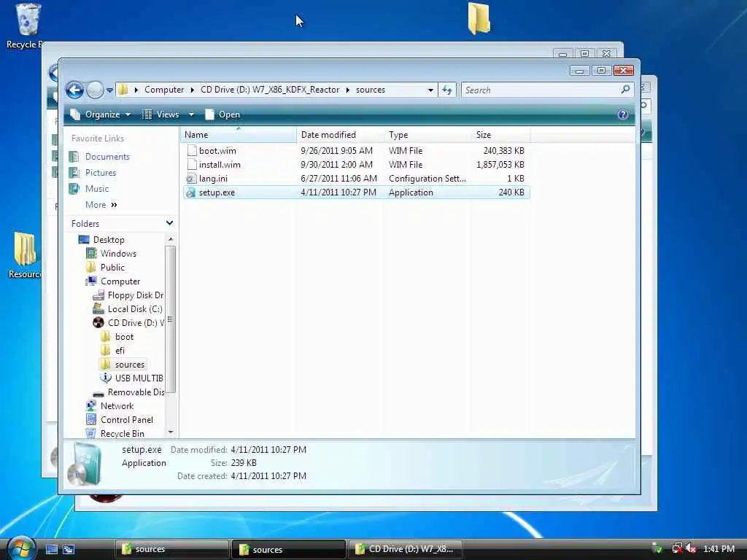The width and height of the screenshot is (747, 560).
Task: Open the Music favorite link
Action: [97, 189]
